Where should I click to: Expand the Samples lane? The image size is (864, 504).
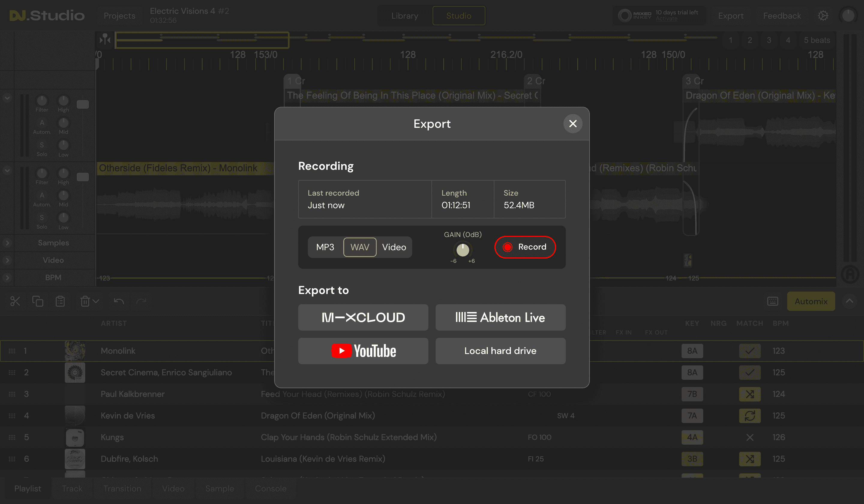[x=7, y=243]
